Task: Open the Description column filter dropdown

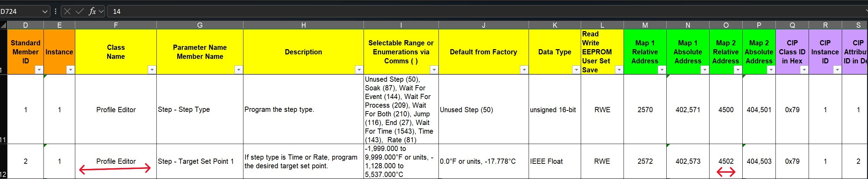Action: pyautogui.click(x=359, y=70)
